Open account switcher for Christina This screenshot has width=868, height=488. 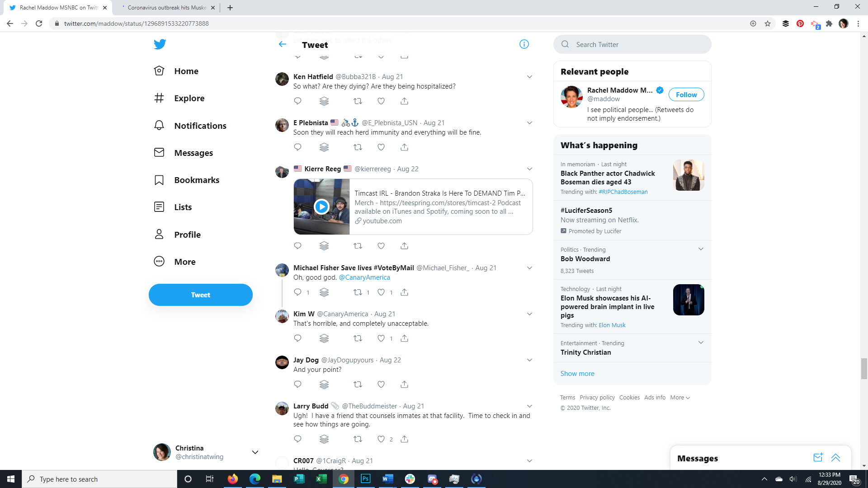click(255, 452)
